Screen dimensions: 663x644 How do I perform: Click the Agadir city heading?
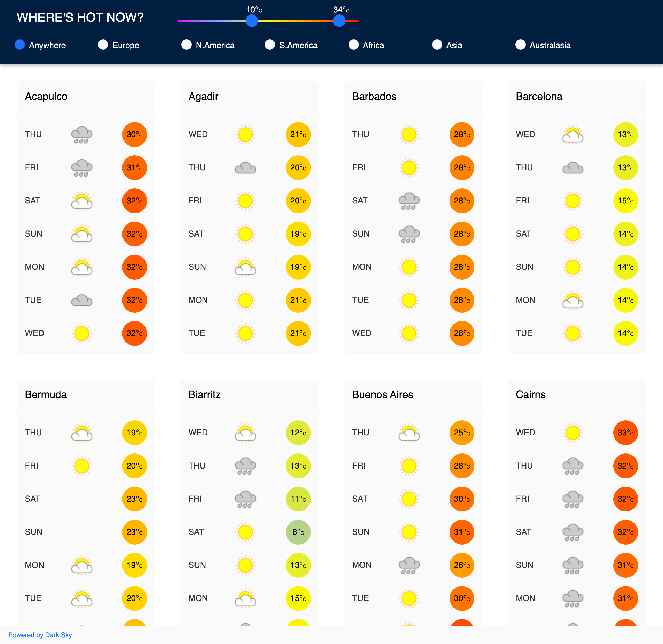203,96
